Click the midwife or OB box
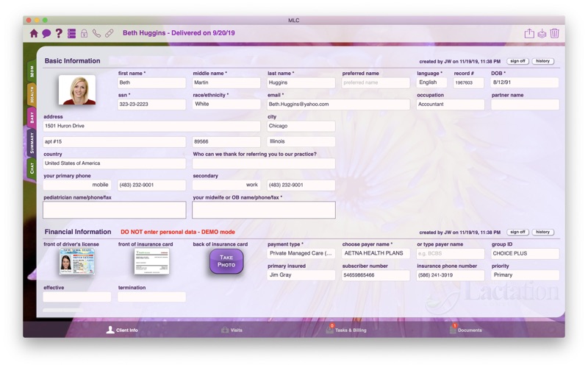This screenshot has width=588, height=368. (x=264, y=210)
